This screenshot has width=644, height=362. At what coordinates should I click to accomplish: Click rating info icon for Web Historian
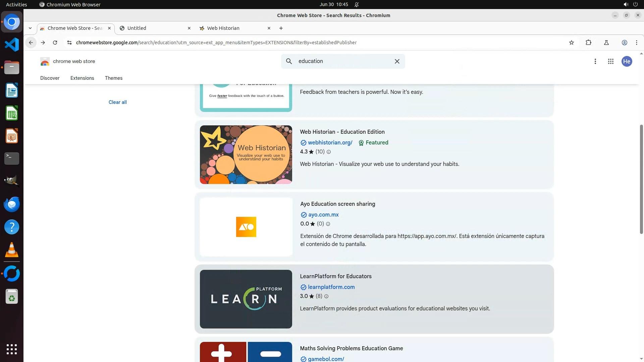(329, 152)
